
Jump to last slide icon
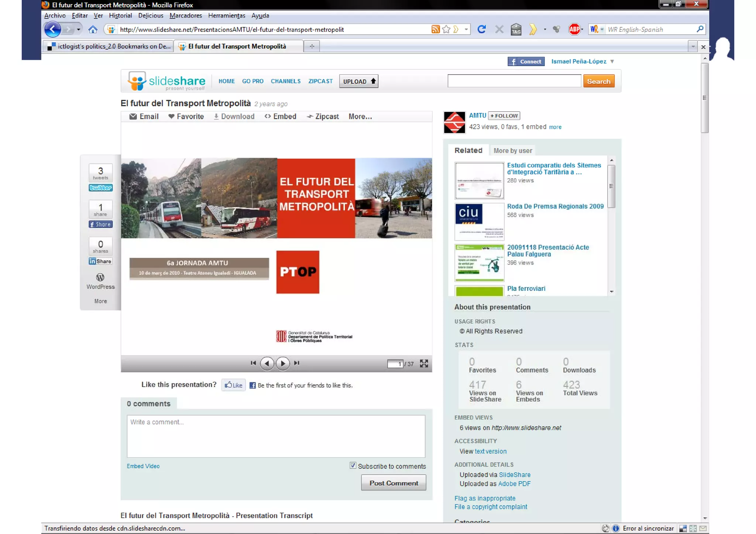pos(297,363)
